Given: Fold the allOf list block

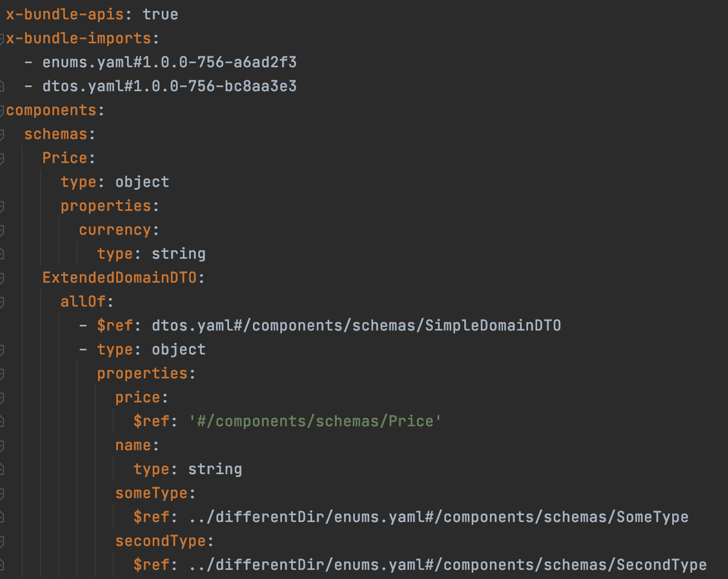Looking at the screenshot, I should 2,302.
